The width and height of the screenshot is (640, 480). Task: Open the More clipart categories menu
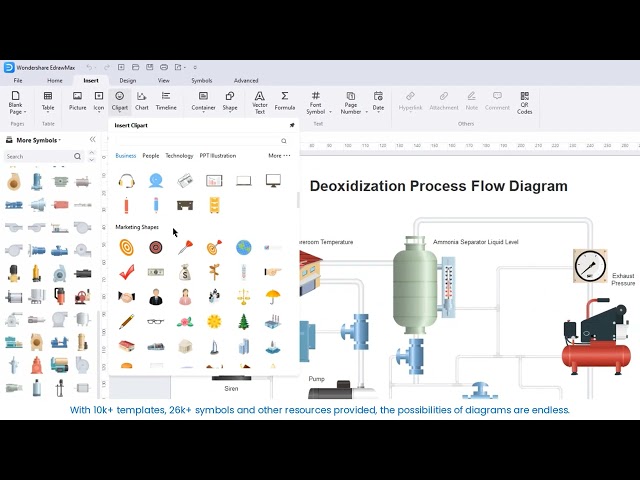tap(279, 156)
